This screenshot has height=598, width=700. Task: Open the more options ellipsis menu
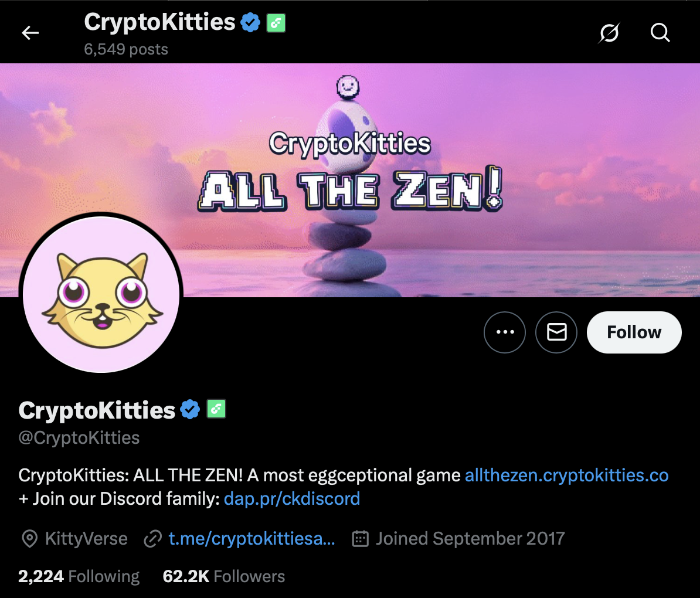505,332
